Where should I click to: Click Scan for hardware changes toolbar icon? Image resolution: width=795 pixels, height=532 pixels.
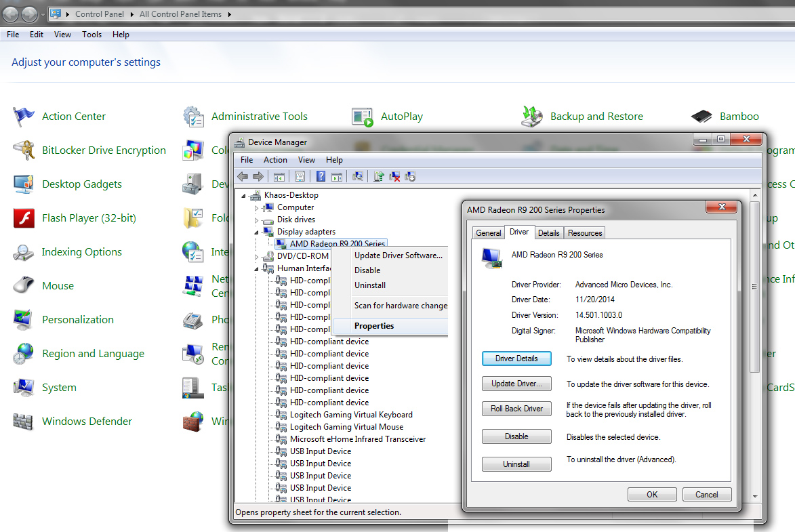pos(358,176)
